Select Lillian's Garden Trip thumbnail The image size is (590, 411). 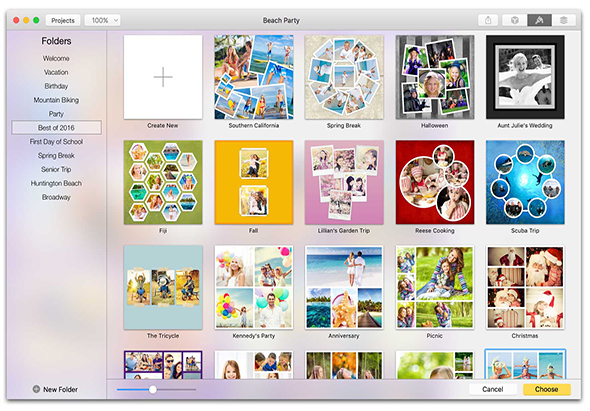click(344, 183)
